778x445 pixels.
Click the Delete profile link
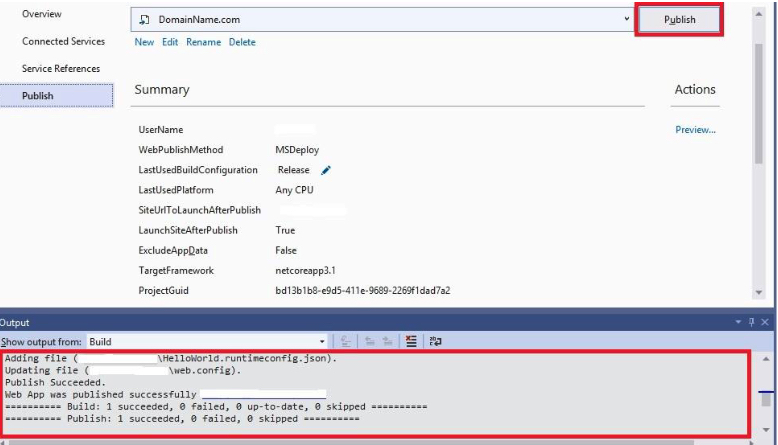pos(242,42)
